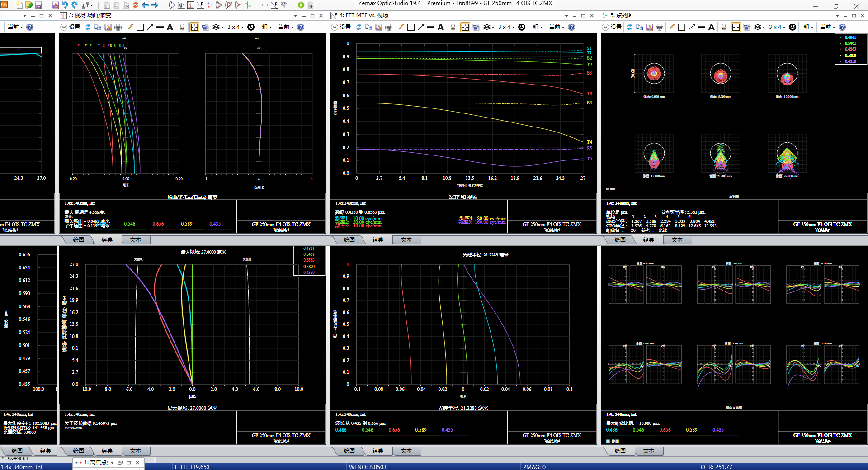Open the RI ray fan analysis icon
The width and height of the screenshot is (868, 470).
click(x=181, y=5)
